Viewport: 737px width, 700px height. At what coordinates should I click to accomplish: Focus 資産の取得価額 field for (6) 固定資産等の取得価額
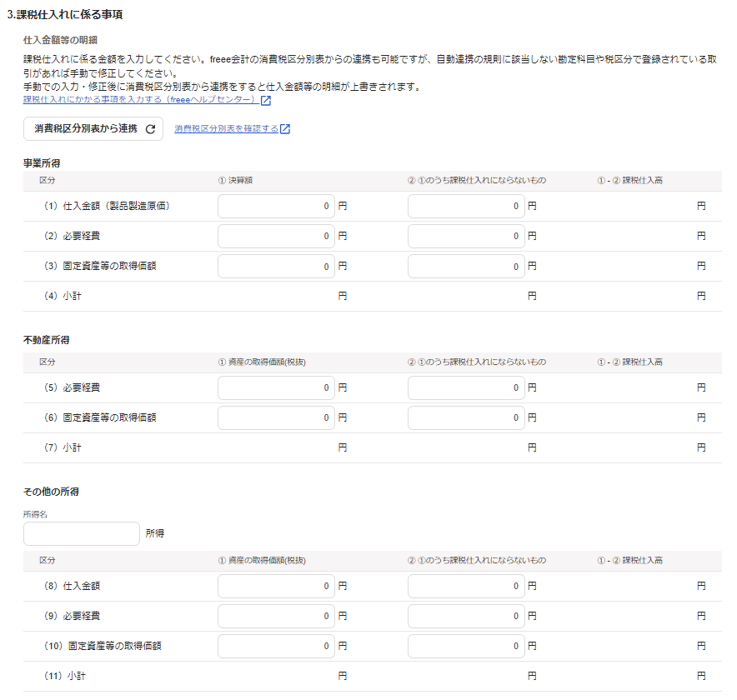pyautogui.click(x=276, y=418)
